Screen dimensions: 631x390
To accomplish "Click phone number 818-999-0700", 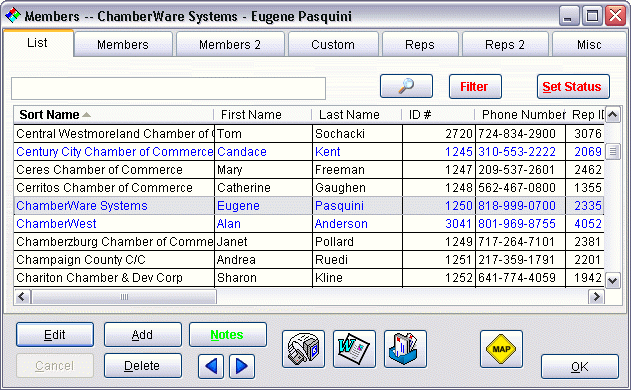I will tap(520, 206).
